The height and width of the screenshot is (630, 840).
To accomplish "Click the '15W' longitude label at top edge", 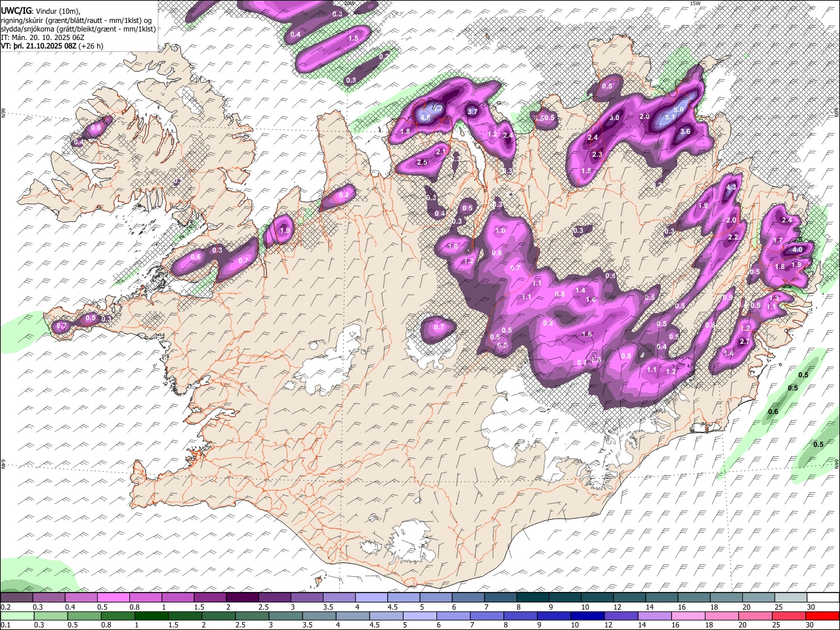I will click(695, 3).
